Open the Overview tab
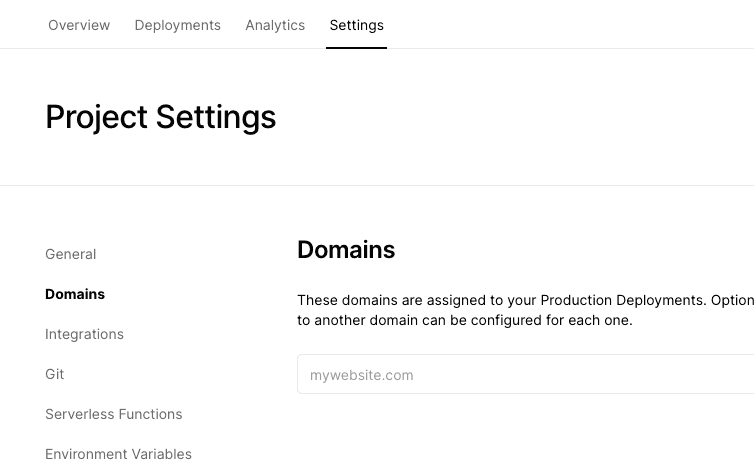The height and width of the screenshot is (472, 754). 79,25
